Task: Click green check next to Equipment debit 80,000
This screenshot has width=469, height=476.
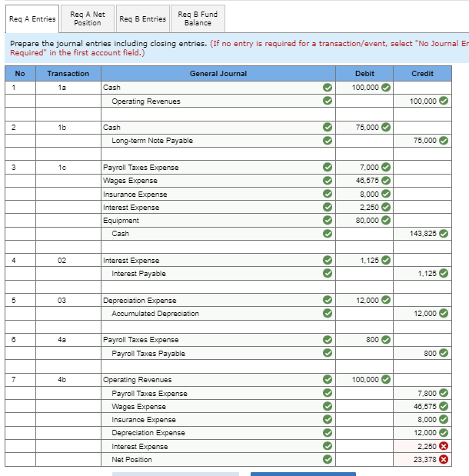Action: [386, 220]
